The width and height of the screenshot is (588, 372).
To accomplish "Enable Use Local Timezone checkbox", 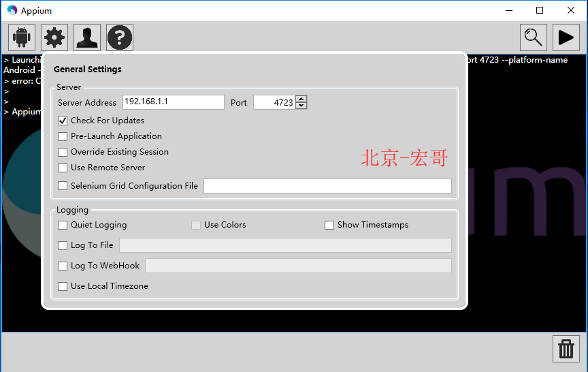I will 63,286.
